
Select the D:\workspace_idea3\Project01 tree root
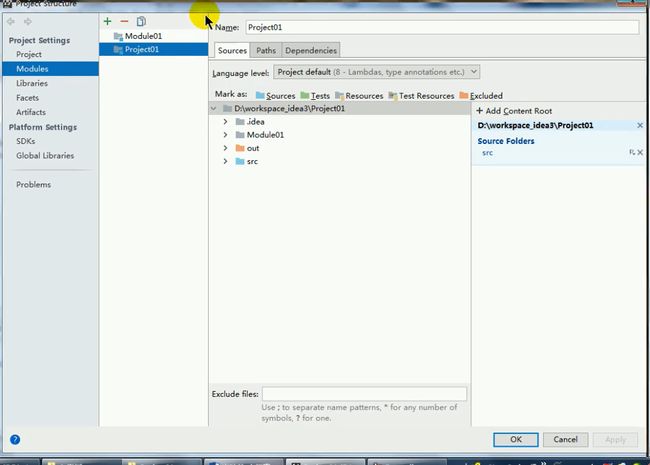[x=284, y=109]
